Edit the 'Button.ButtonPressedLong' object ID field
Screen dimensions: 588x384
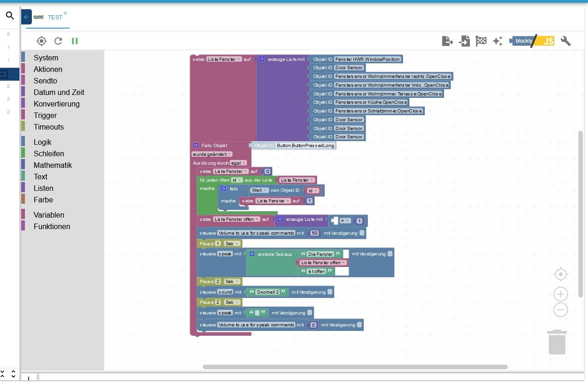tap(306, 145)
